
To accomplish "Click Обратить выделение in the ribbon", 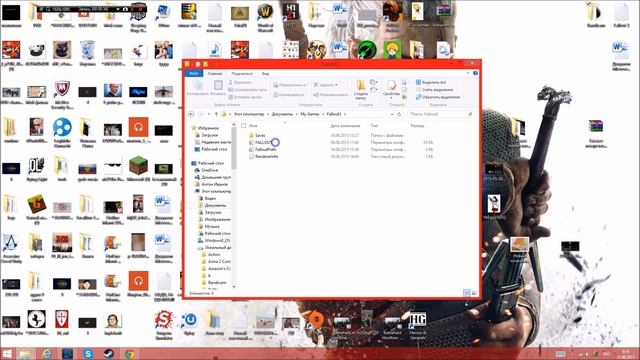I will pyautogui.click(x=438, y=97).
